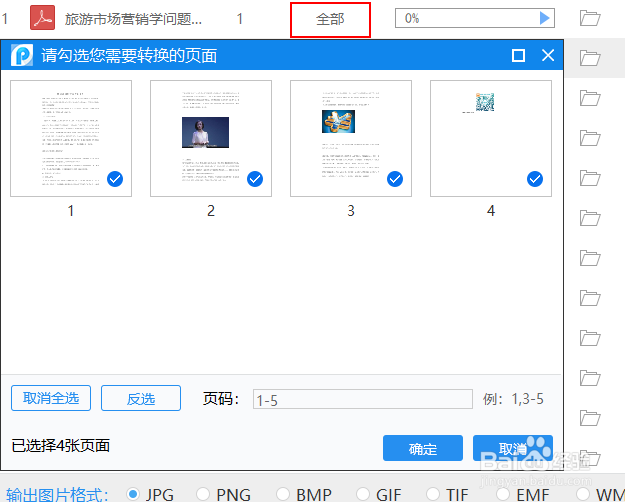Click the 取消全选 button
Viewport: 625px width, 502px height.
[x=51, y=398]
